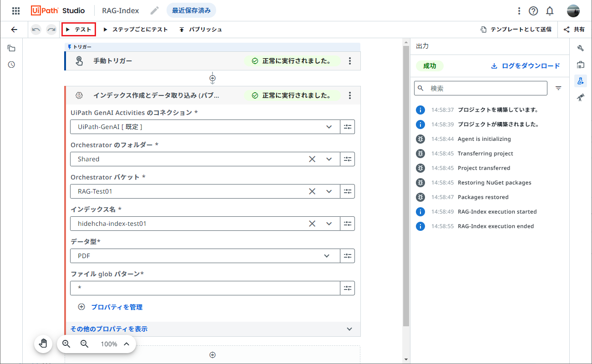
Task: Click the notification bell icon
Action: coord(550,10)
